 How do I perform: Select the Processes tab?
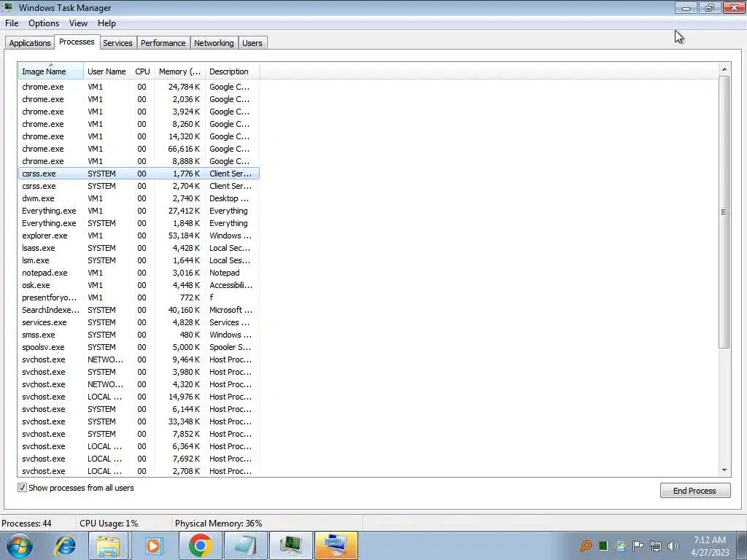click(x=77, y=42)
